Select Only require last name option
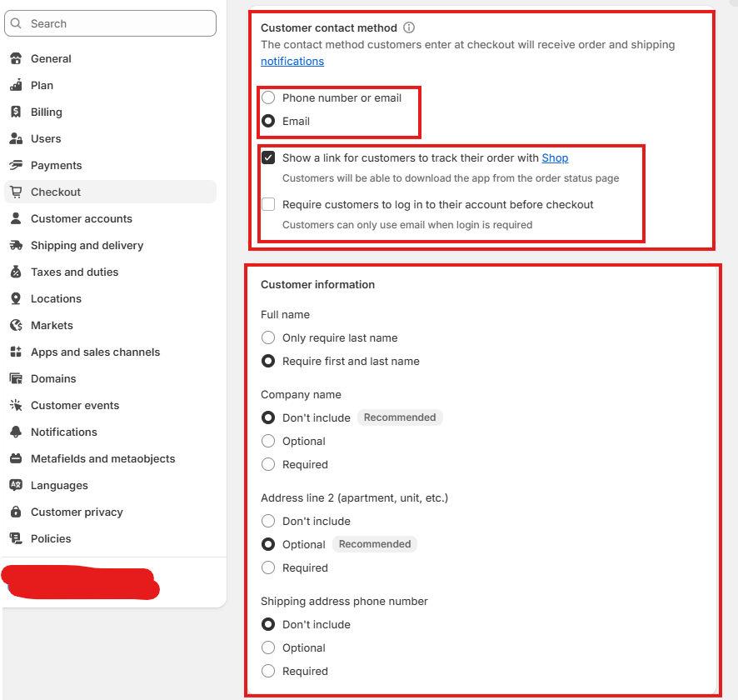 268,337
